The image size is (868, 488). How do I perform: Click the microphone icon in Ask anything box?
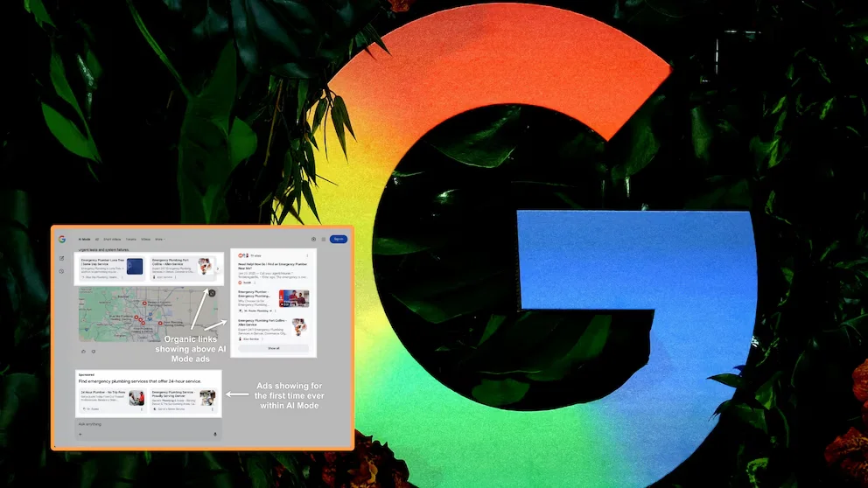click(215, 435)
